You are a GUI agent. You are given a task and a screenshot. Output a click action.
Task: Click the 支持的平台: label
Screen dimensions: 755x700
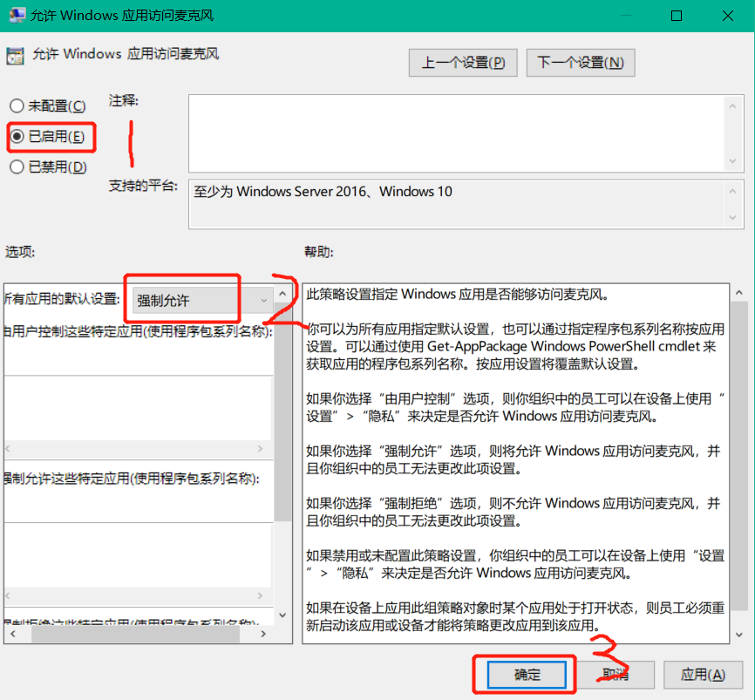(x=143, y=186)
